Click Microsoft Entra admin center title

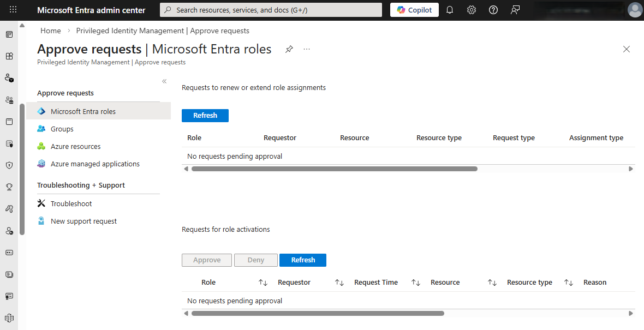91,10
